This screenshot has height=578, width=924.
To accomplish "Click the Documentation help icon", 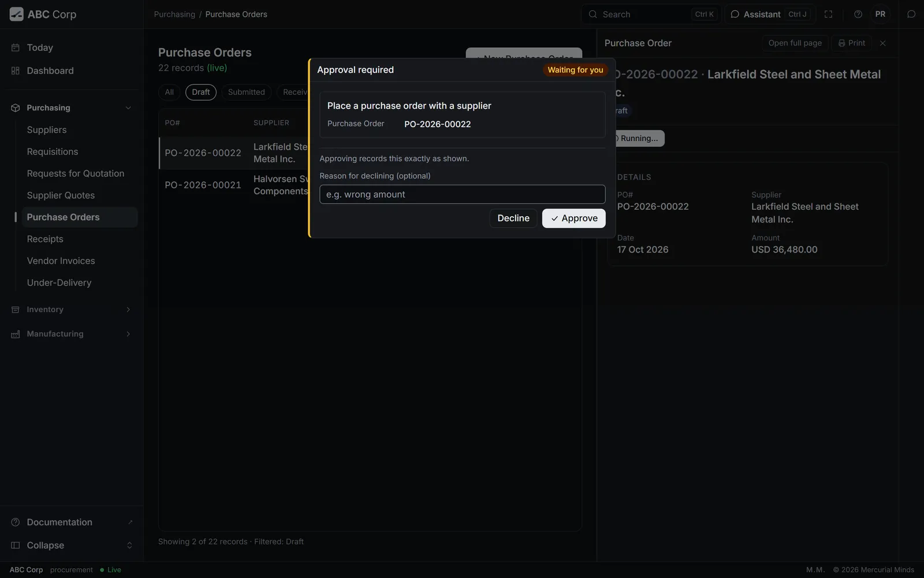I will [x=16, y=522].
